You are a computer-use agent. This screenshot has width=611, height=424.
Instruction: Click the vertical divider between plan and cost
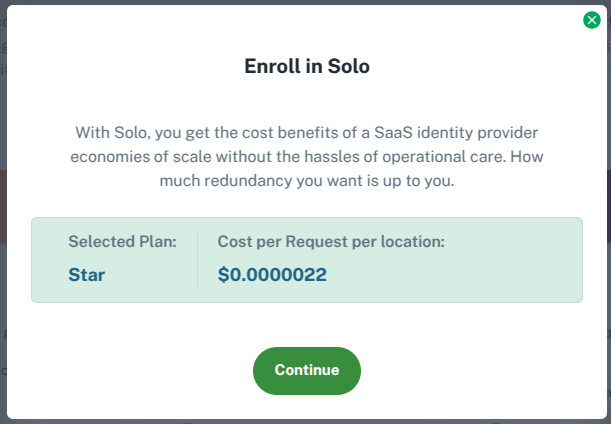(197, 259)
